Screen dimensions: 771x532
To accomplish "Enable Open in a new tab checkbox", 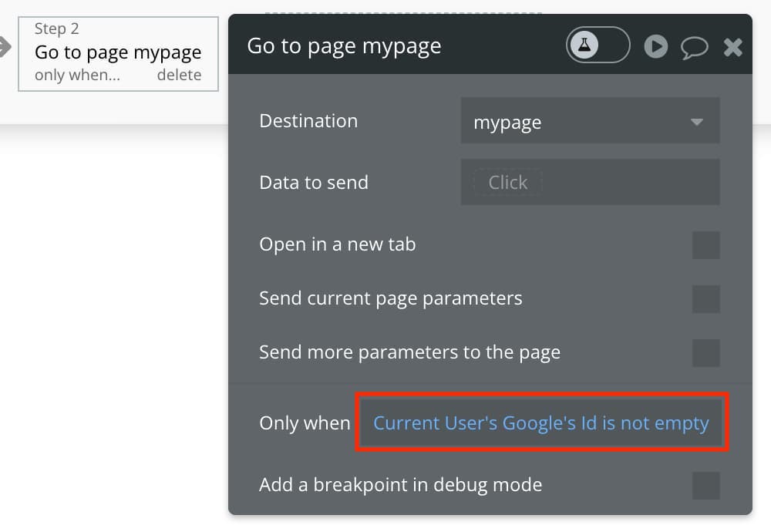I will [706, 245].
